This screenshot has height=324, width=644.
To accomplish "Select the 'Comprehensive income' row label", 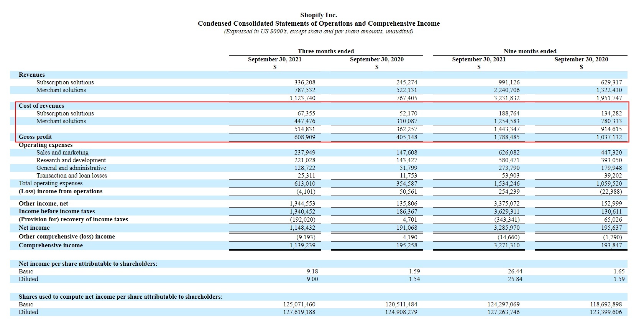I will coord(51,245).
